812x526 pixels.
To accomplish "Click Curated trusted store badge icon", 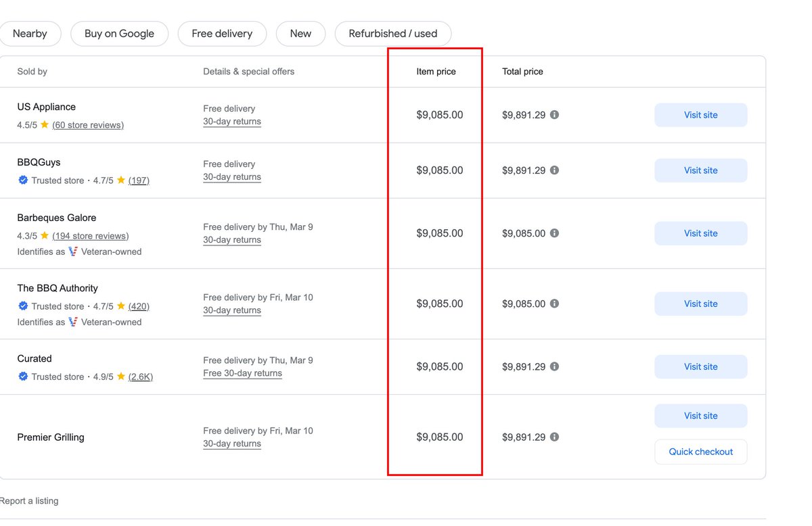I will [23, 377].
